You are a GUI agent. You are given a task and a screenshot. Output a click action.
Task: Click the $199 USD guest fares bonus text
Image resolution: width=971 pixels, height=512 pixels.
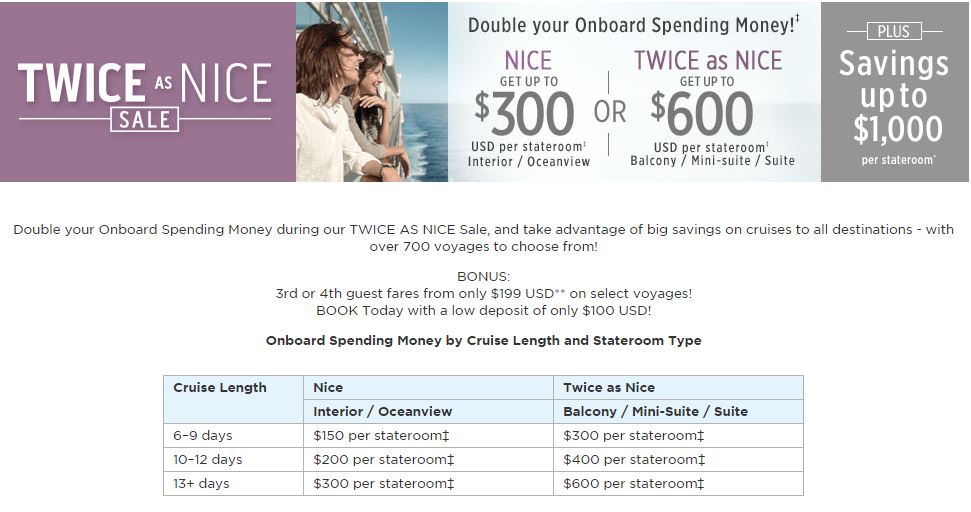(484, 294)
